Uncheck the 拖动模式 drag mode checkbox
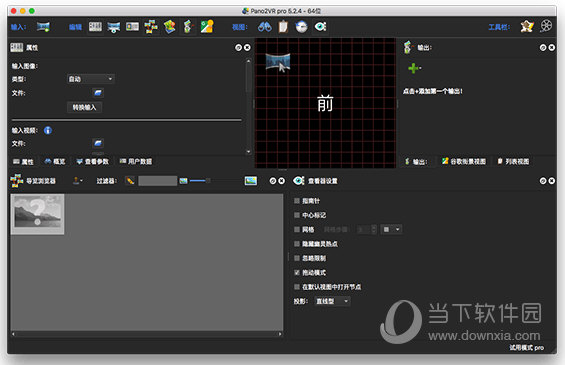Viewport: 565px width, 365px height. point(297,273)
